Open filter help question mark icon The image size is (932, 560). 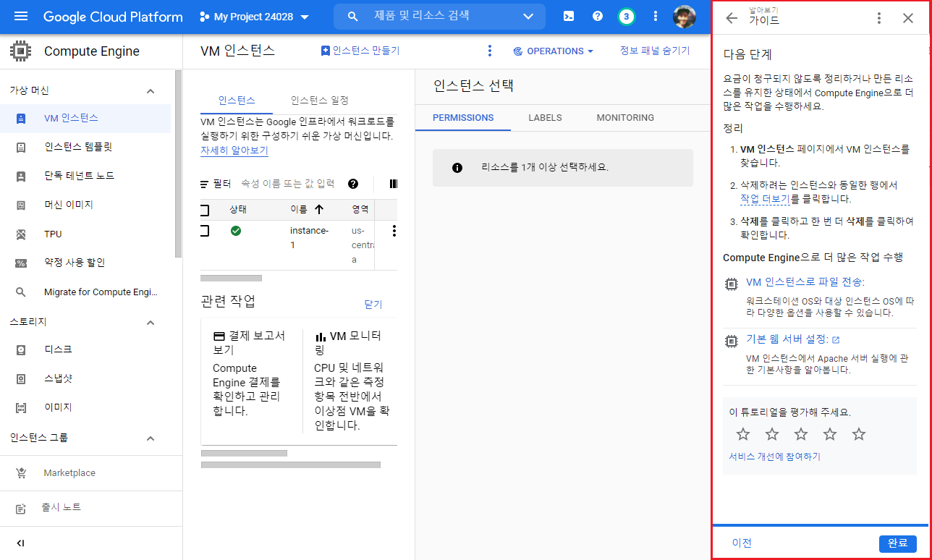tap(353, 184)
